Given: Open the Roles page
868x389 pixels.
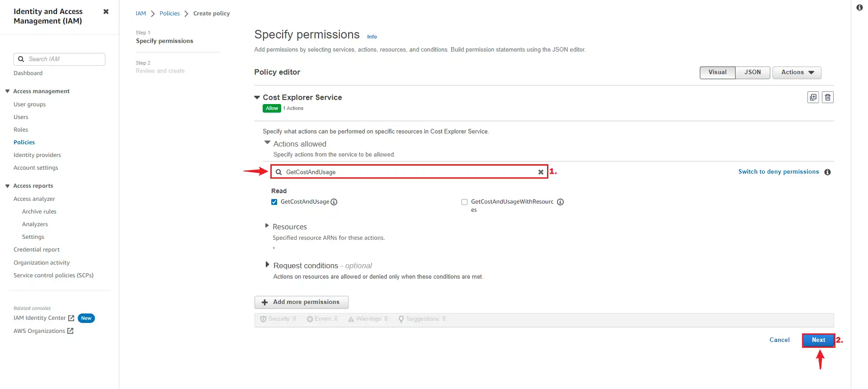Looking at the screenshot, I should 21,130.
